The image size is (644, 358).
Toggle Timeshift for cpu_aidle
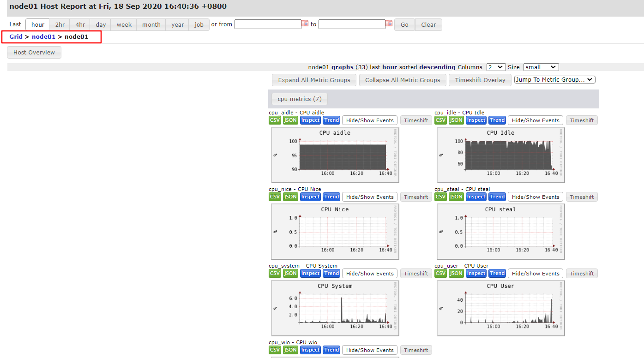(x=416, y=120)
